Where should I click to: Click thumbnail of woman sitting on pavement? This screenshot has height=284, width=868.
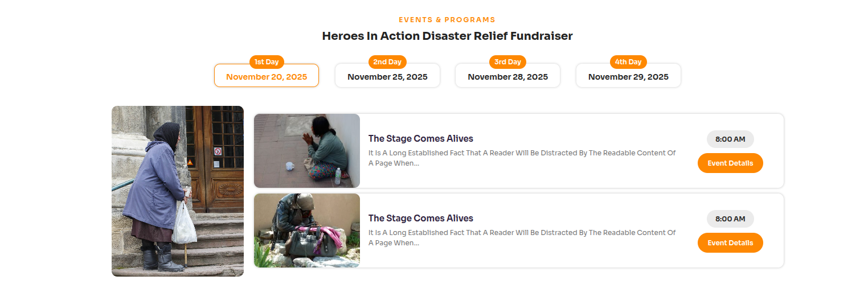307,151
